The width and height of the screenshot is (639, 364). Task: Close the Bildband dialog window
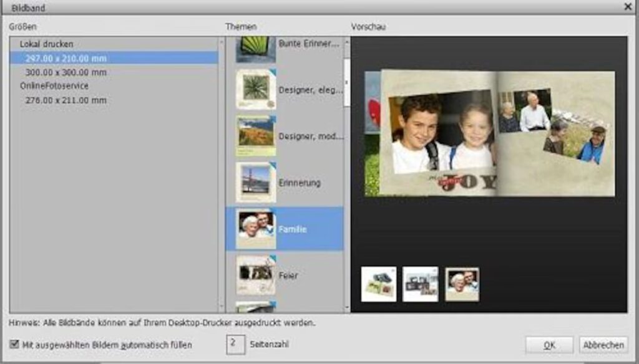click(x=628, y=6)
